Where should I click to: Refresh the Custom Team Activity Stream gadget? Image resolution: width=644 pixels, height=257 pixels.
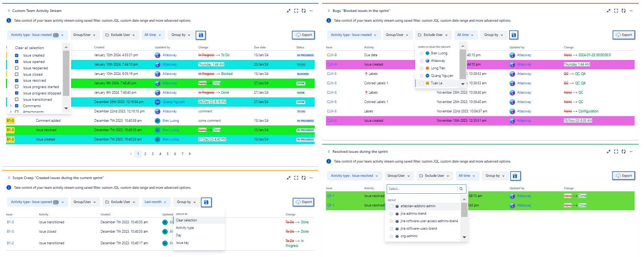coord(303,11)
